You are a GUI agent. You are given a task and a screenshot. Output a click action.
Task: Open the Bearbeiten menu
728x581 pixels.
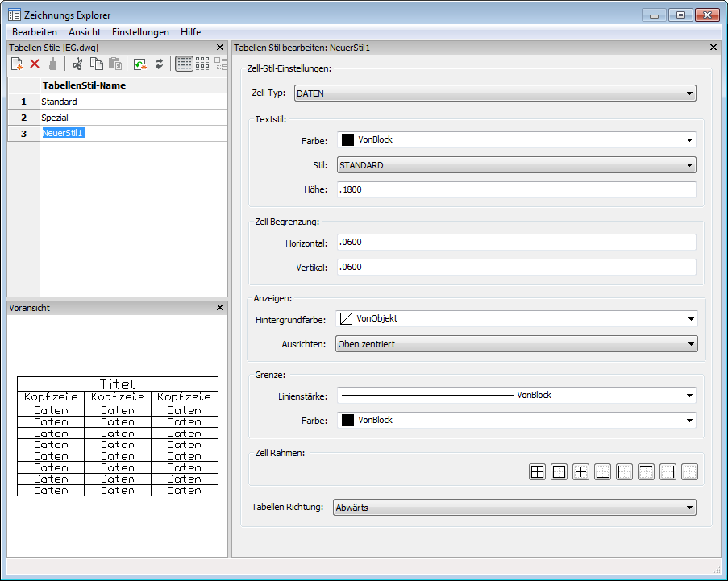(35, 32)
